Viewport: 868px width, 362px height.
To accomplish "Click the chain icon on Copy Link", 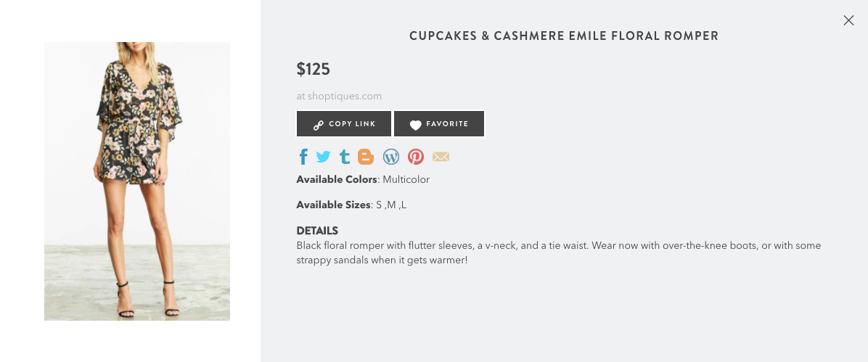I will pyautogui.click(x=318, y=125).
